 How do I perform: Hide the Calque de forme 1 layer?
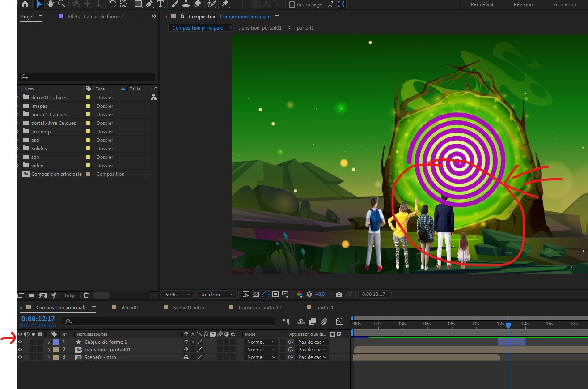(20, 342)
